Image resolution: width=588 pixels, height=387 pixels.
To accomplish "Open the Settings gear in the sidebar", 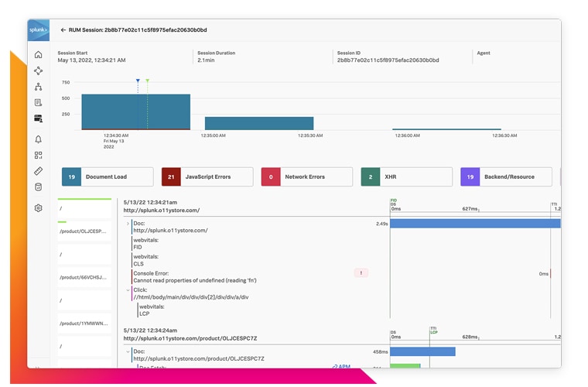I will pos(38,208).
